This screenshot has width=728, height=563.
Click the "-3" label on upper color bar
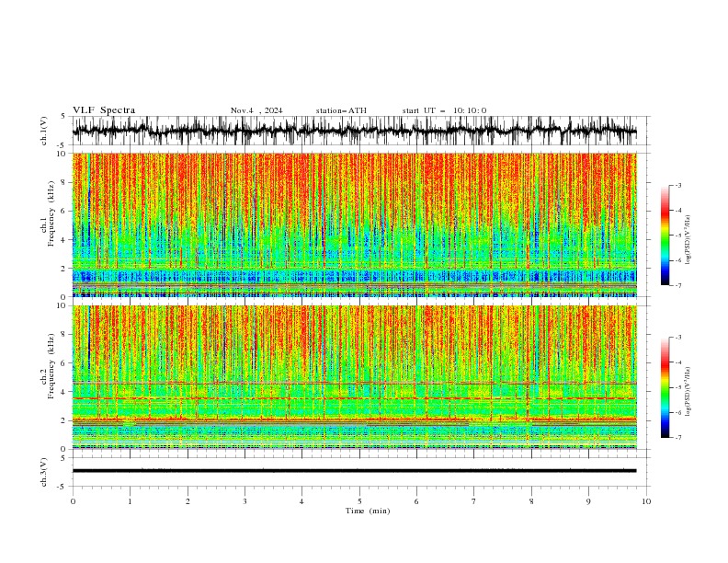pos(678,186)
